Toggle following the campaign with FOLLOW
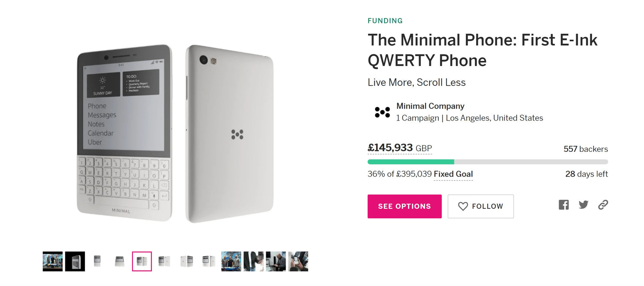The height and width of the screenshot is (286, 644). (x=480, y=206)
